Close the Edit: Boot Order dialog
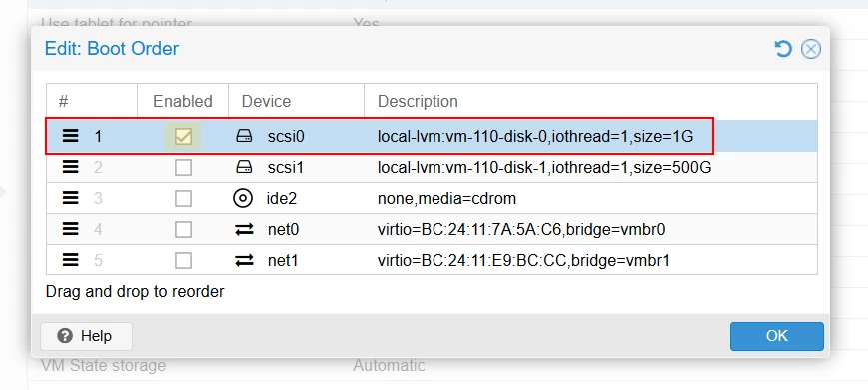Viewport: 868px width, 390px height. pyautogui.click(x=811, y=49)
